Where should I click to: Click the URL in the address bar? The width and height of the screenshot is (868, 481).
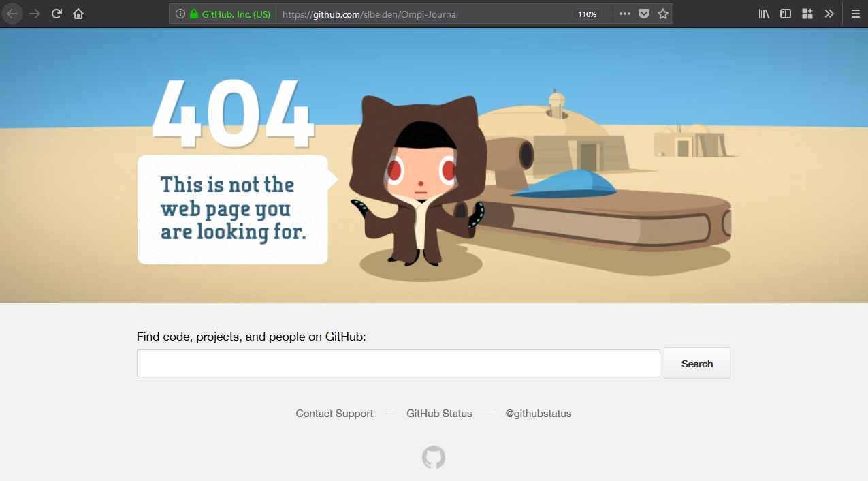pos(370,14)
